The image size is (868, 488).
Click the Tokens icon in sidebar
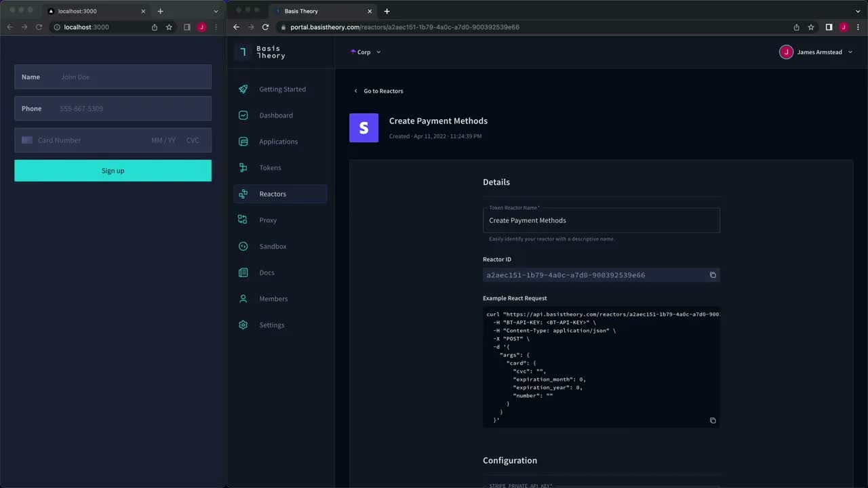243,167
